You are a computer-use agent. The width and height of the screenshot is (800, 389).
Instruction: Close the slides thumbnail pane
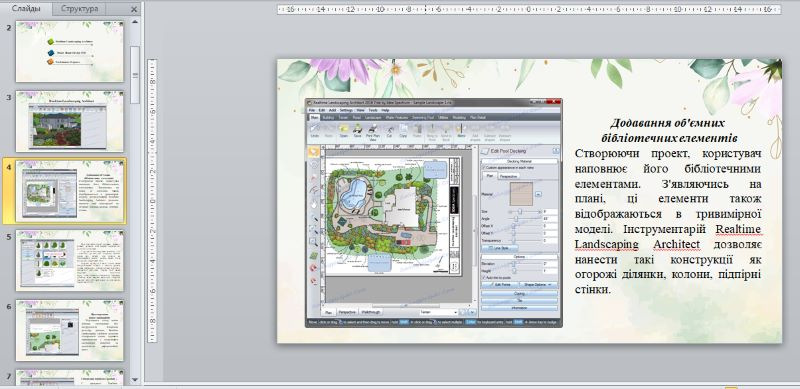(134, 9)
